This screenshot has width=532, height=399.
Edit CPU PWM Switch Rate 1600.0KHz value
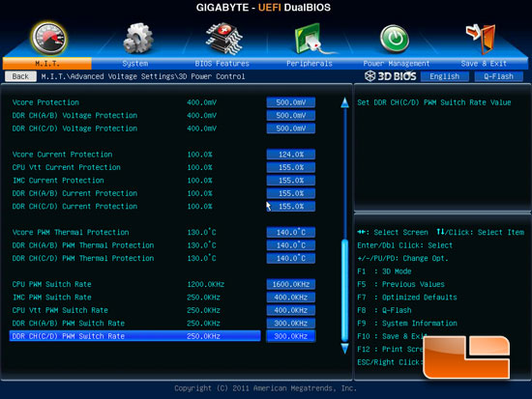[x=291, y=284]
